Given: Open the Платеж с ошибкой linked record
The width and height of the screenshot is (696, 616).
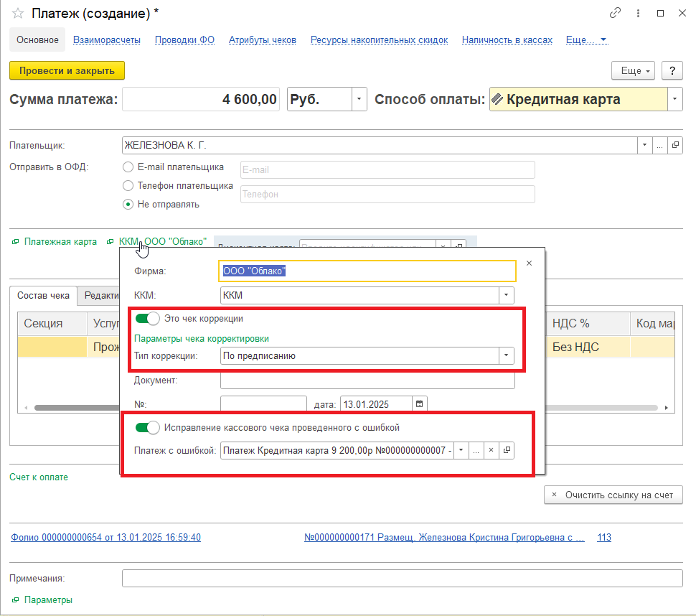Looking at the screenshot, I should coord(507,450).
